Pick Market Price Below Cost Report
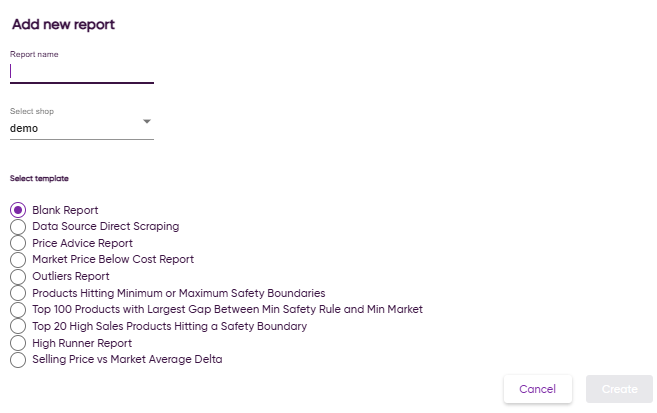Image resolution: width=657 pixels, height=413 pixels. pos(18,260)
